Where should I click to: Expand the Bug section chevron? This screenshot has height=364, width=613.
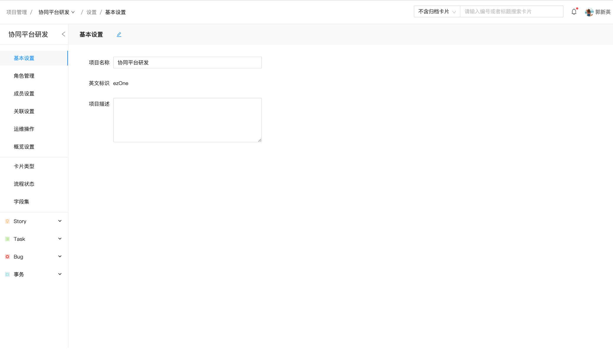pyautogui.click(x=60, y=256)
